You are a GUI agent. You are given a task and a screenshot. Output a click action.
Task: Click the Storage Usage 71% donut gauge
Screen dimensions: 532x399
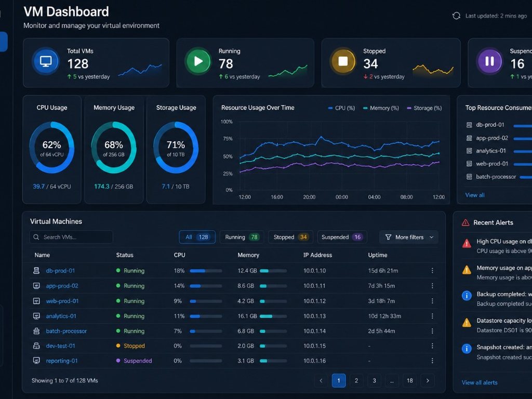[x=176, y=148]
